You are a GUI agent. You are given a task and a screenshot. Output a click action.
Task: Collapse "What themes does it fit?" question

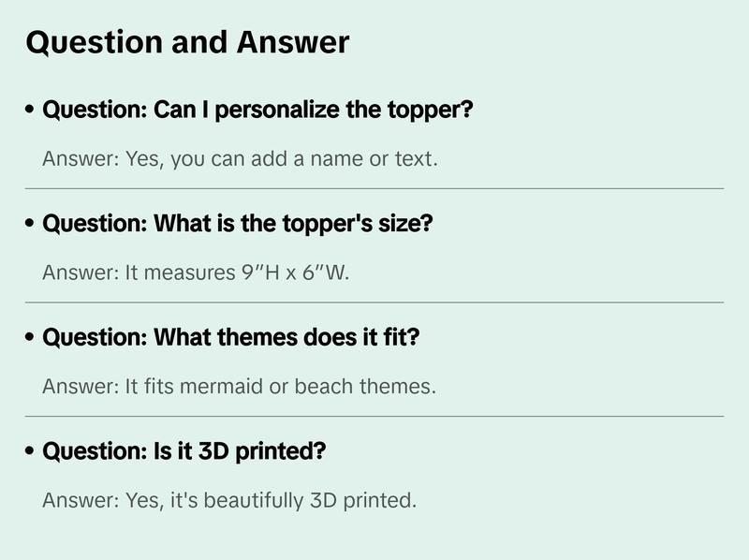[230, 337]
